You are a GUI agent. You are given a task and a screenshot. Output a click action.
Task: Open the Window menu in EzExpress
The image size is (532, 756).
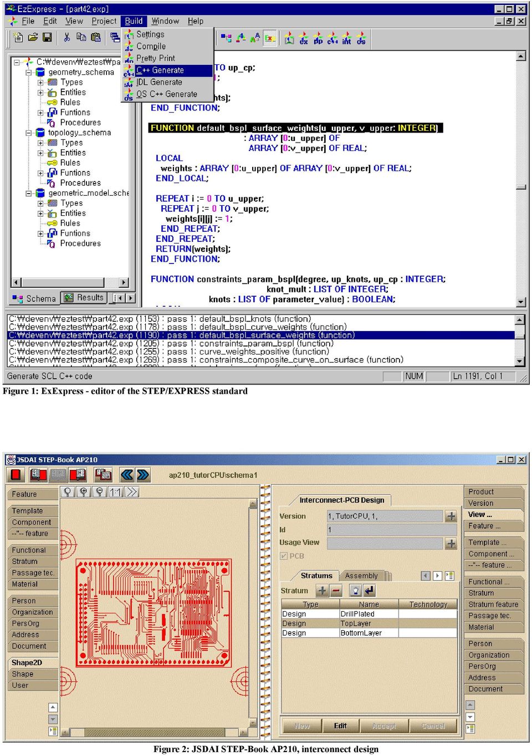tap(165, 21)
